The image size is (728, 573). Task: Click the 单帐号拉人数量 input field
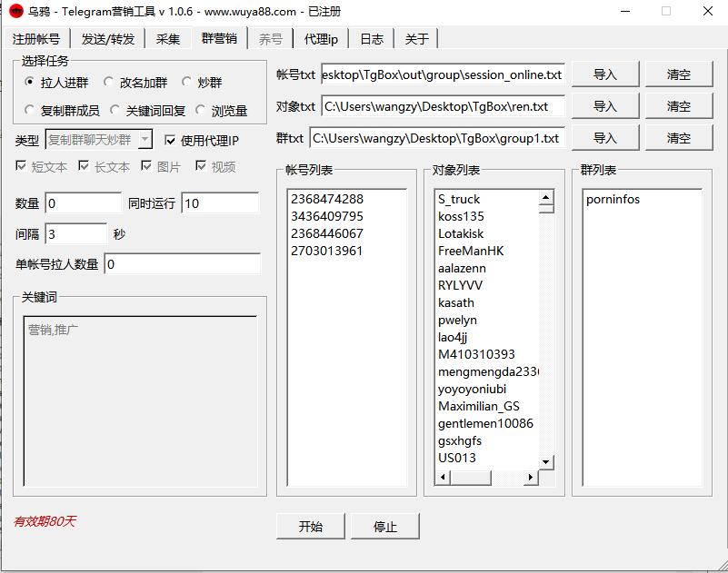182,264
